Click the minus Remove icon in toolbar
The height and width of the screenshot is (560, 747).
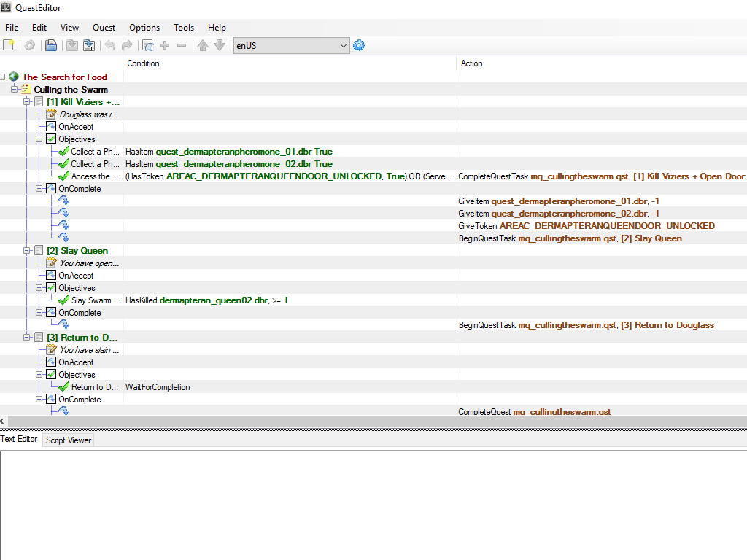182,45
